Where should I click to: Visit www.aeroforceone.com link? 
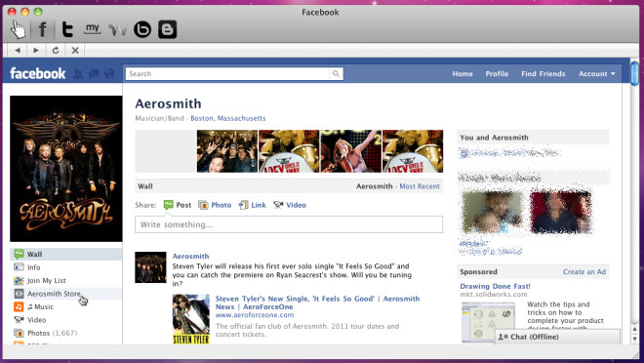[255, 315]
